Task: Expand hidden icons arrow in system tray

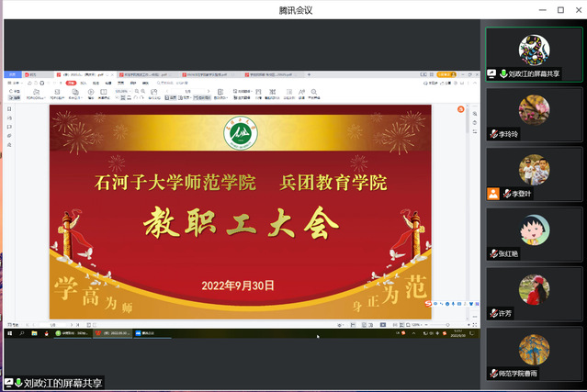Action: click(413, 333)
